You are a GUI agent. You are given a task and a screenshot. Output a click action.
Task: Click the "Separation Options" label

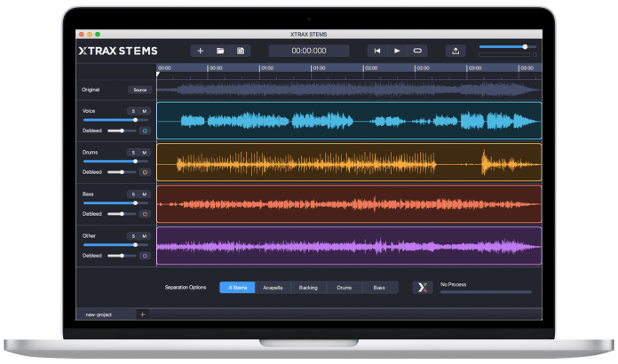tap(186, 288)
